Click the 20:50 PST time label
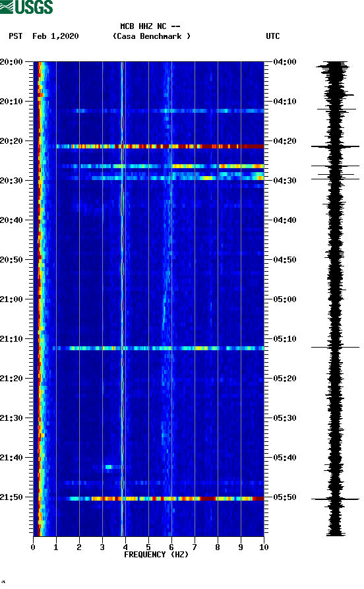Image resolution: width=364 pixels, height=589 pixels. tap(11, 260)
